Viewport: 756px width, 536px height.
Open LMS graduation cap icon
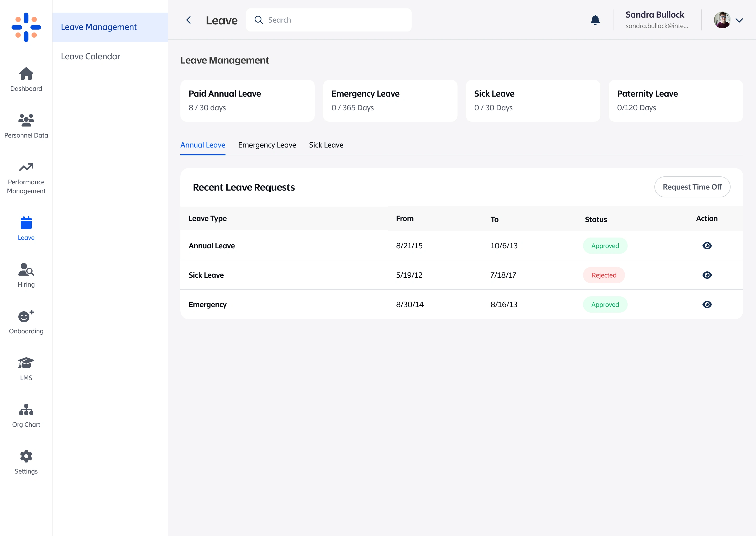pos(26,363)
